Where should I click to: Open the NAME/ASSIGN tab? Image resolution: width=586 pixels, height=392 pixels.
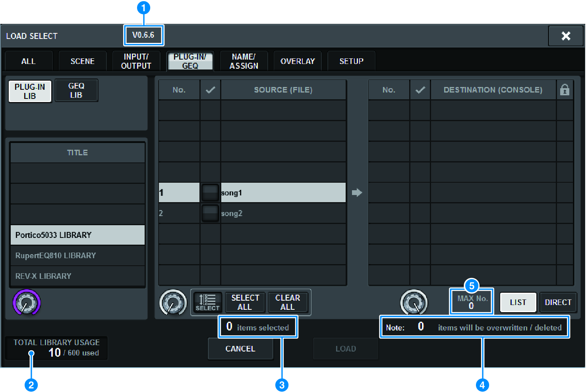[244, 61]
